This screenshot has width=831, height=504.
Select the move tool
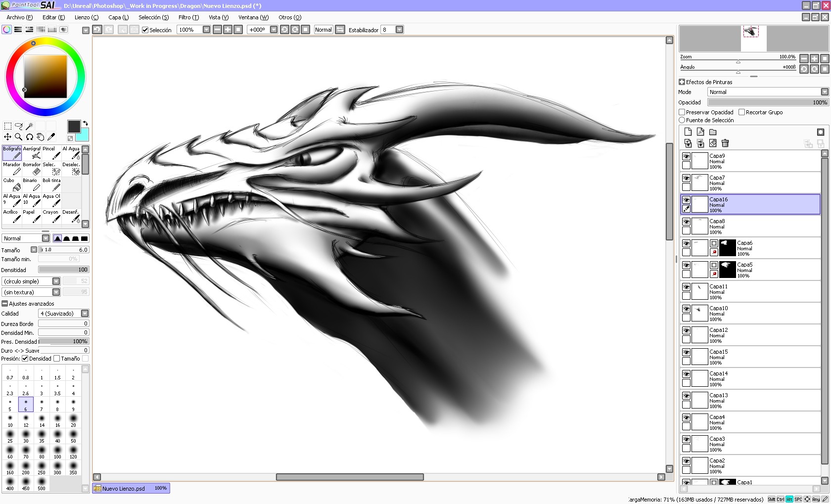pyautogui.click(x=7, y=137)
